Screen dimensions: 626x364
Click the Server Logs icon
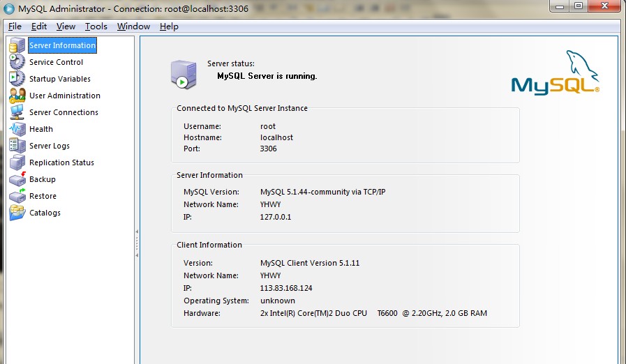pyautogui.click(x=17, y=146)
